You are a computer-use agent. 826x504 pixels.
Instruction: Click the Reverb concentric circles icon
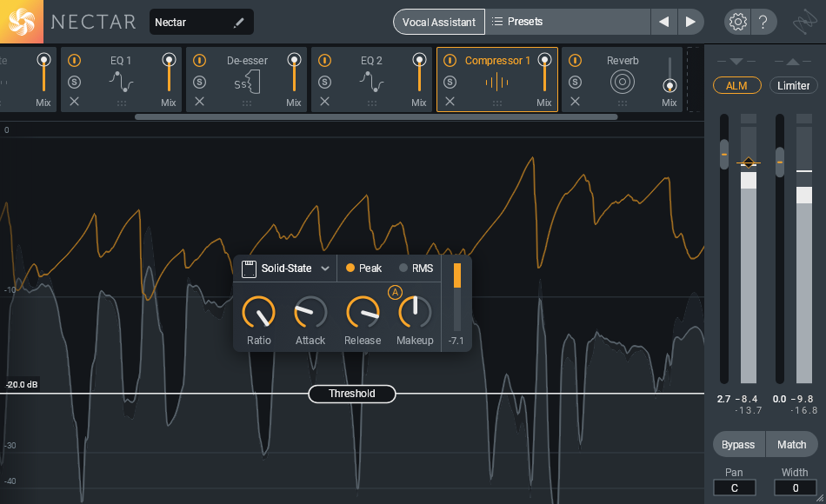623,83
